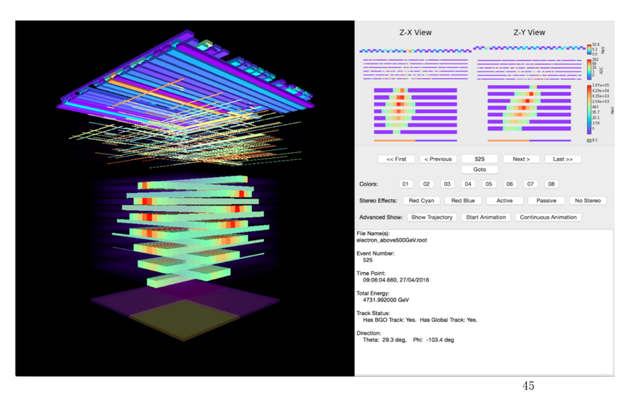Apply color scheme 08
This screenshot has width=630, height=405.
point(551,184)
